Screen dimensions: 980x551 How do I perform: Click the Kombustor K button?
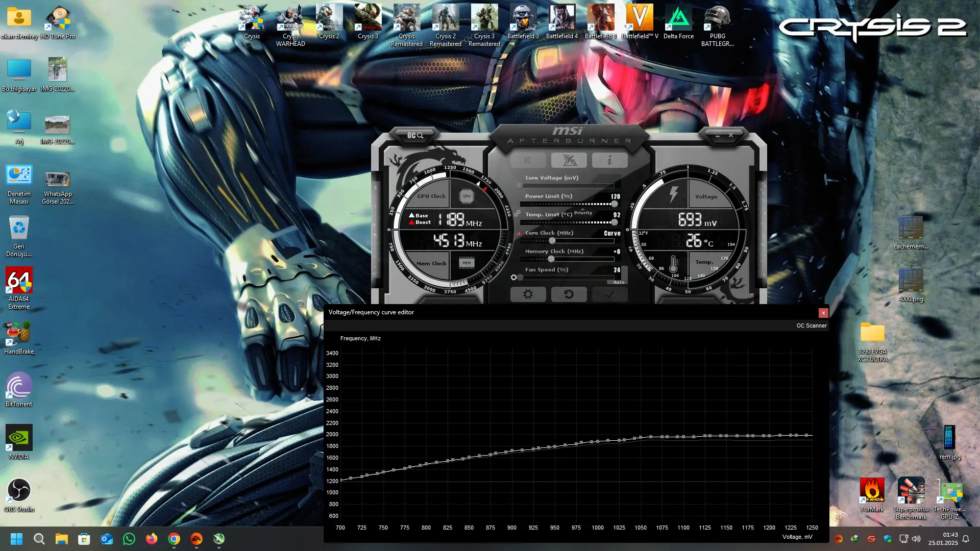click(x=528, y=160)
